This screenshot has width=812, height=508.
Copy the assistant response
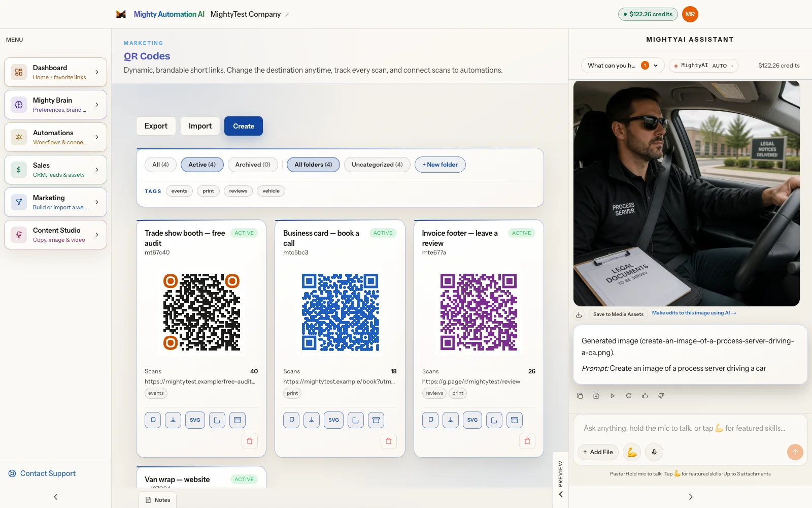580,396
